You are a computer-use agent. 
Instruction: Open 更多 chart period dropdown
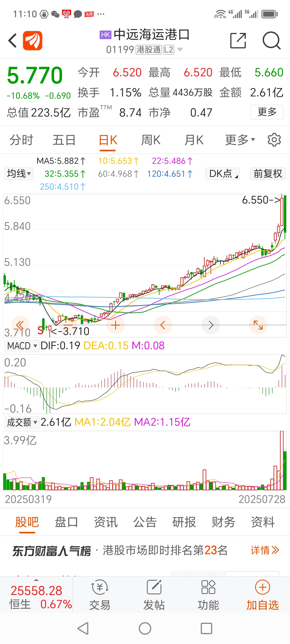tap(240, 140)
